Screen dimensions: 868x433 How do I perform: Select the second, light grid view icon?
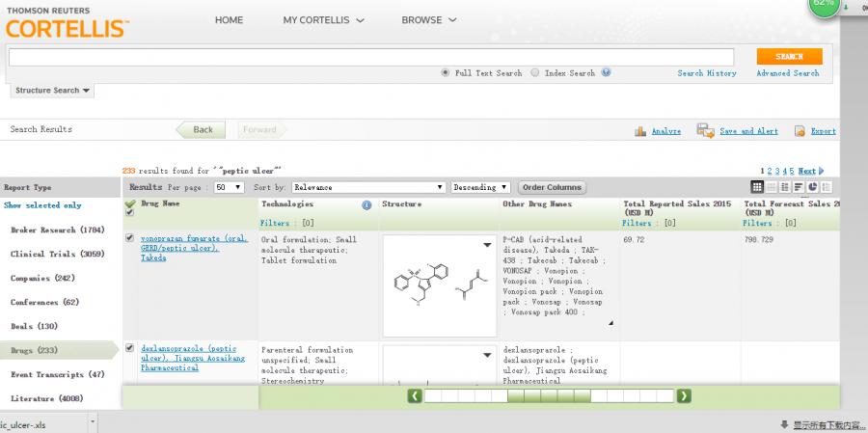pyautogui.click(x=771, y=187)
